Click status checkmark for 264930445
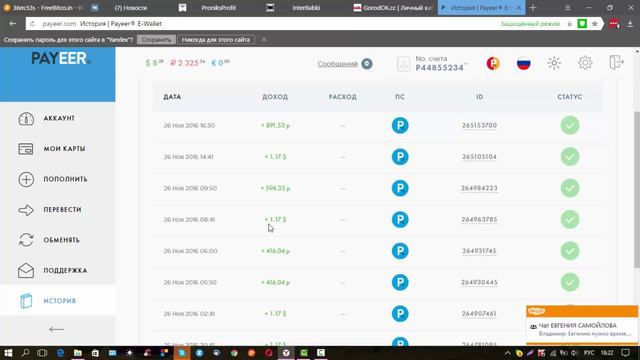Viewport: 640px width, 360px height. point(570,282)
